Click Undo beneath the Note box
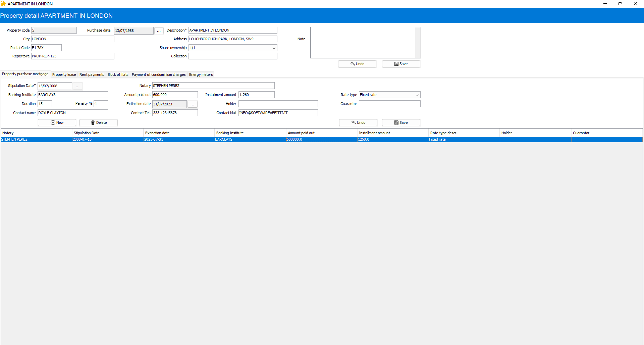 tap(357, 64)
